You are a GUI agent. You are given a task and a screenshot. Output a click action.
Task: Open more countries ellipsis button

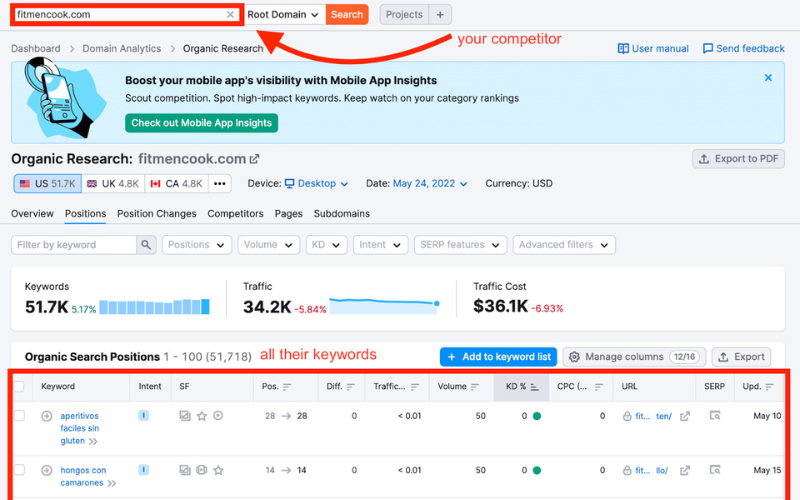[219, 184]
